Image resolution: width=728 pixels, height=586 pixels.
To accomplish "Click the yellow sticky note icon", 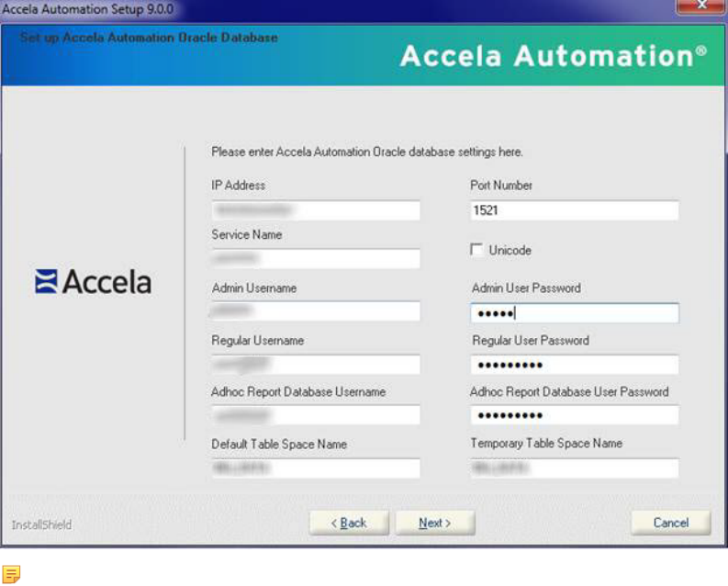I will click(x=11, y=573).
